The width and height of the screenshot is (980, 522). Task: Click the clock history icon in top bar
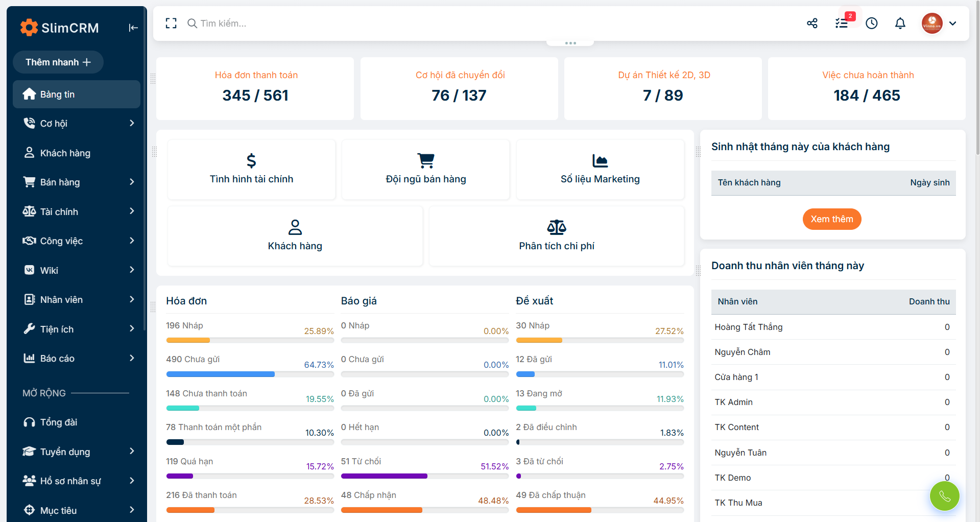pos(871,23)
